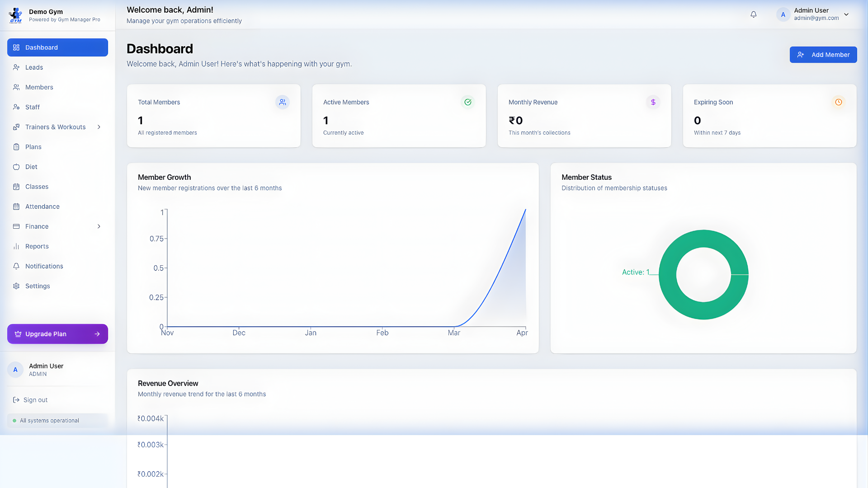Select the Members sidebar icon
868x488 pixels.
coord(16,87)
